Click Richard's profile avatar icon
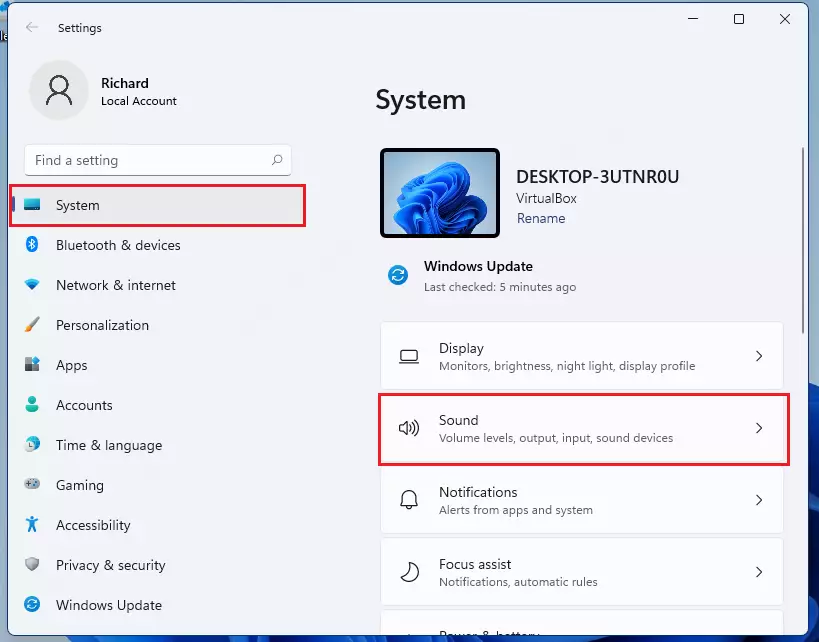 tap(59, 90)
